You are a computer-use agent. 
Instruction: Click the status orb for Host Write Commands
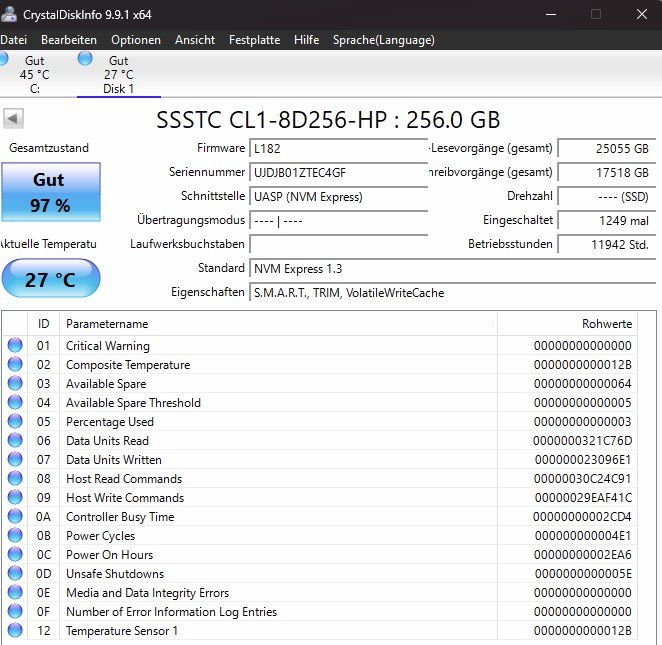pos(15,497)
